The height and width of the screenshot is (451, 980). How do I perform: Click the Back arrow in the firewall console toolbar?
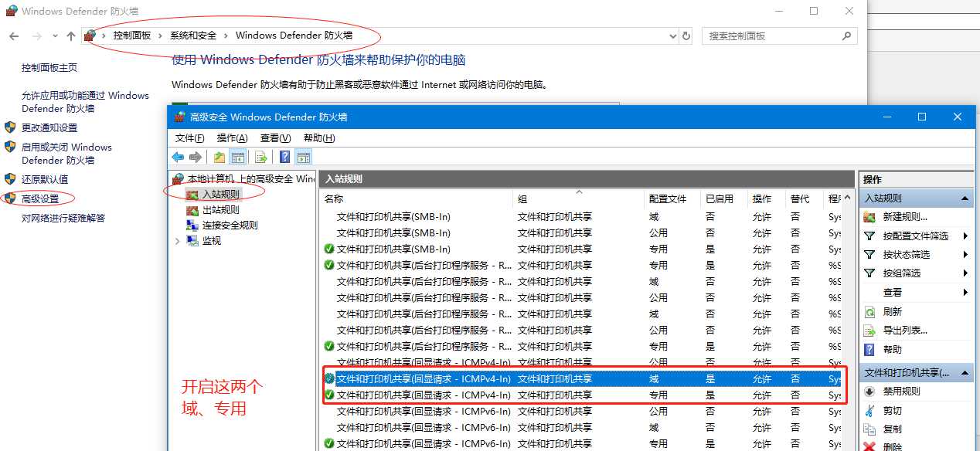(179, 158)
